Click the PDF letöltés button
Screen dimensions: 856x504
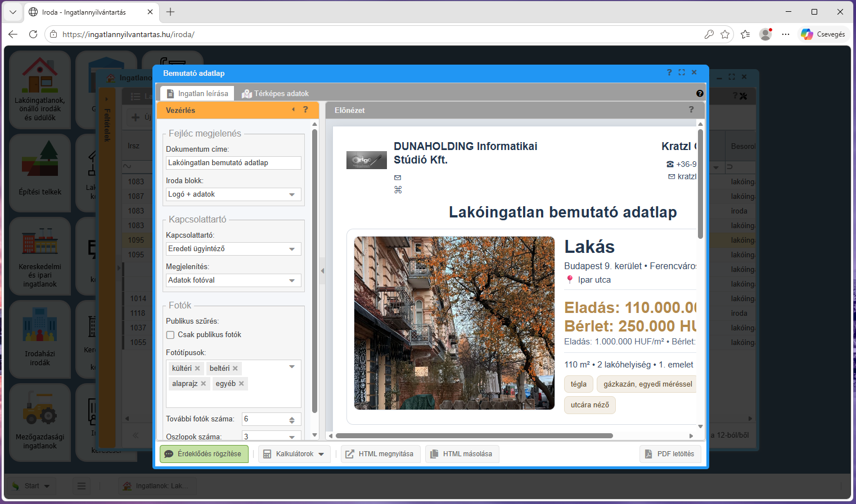coord(670,454)
